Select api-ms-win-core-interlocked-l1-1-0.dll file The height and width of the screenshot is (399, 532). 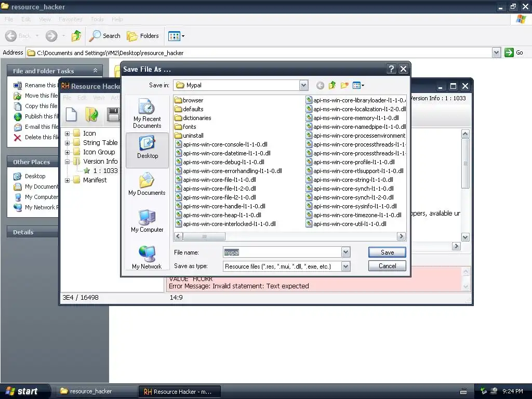point(225,223)
